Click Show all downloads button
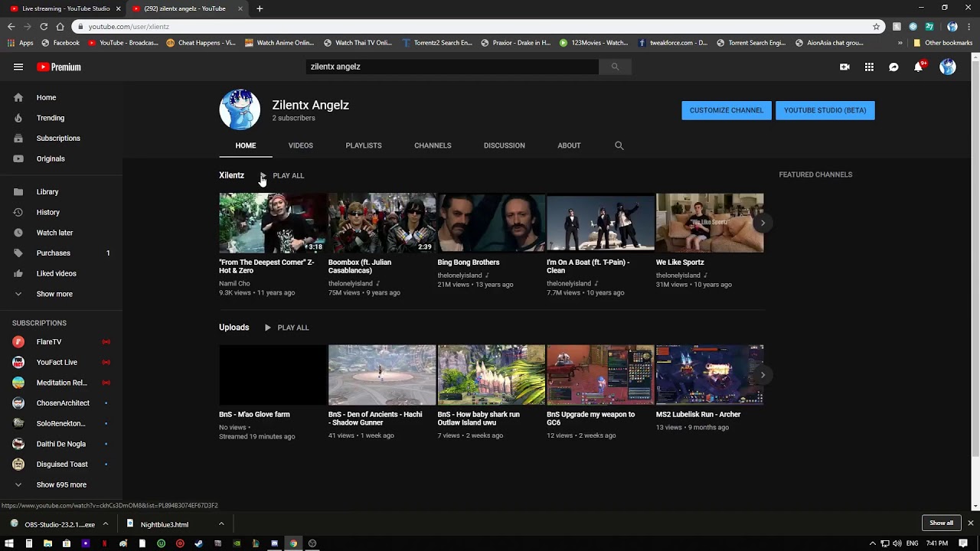Image resolution: width=980 pixels, height=551 pixels. point(942,523)
